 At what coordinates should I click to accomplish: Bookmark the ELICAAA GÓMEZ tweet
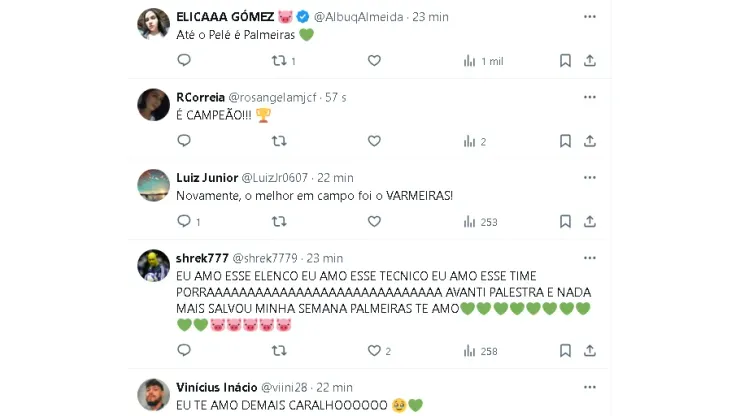click(x=565, y=60)
